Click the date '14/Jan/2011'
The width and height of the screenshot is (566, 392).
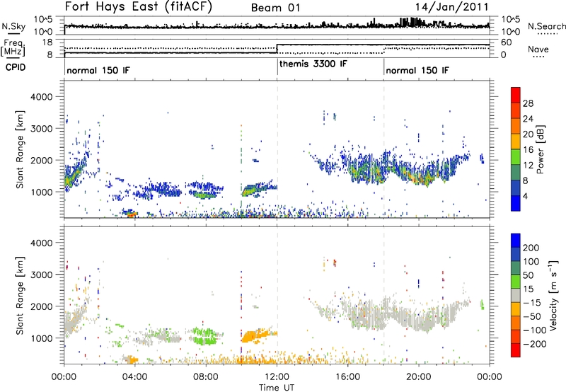[x=451, y=7]
